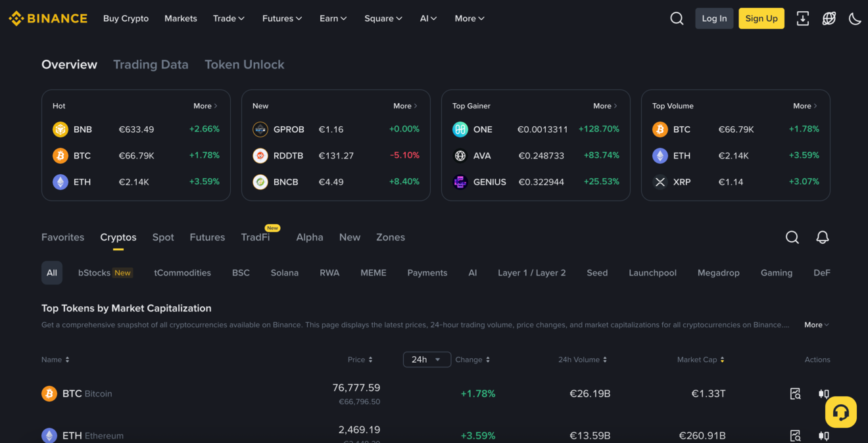Click the RDDTB token icon
The width and height of the screenshot is (868, 443).
260,156
